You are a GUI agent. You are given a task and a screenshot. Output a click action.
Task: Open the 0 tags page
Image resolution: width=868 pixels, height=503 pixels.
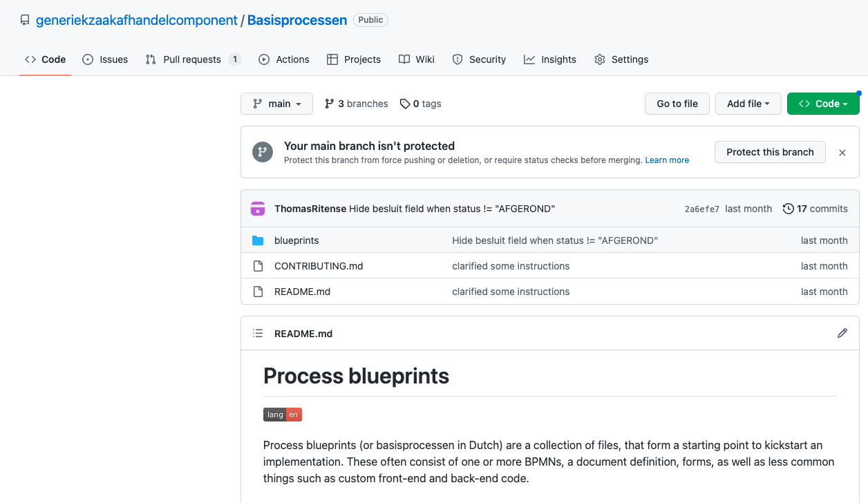[420, 104]
